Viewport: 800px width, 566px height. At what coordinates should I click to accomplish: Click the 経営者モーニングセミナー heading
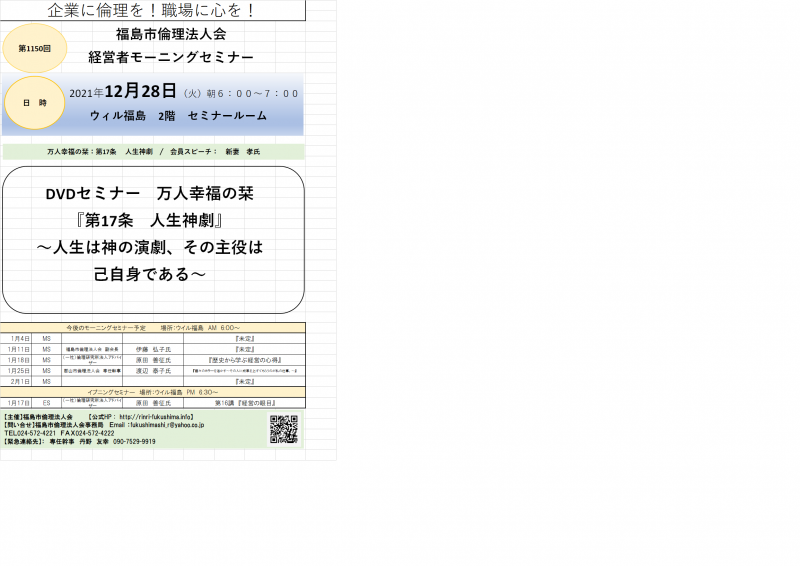[x=171, y=58]
